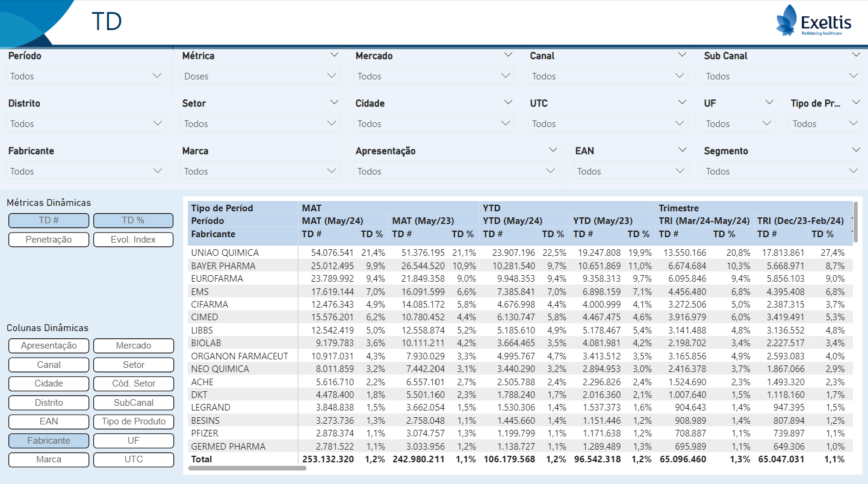The image size is (868, 484).
Task: Open the Tipo de Pr... filter dropdown
Action: pyautogui.click(x=825, y=123)
